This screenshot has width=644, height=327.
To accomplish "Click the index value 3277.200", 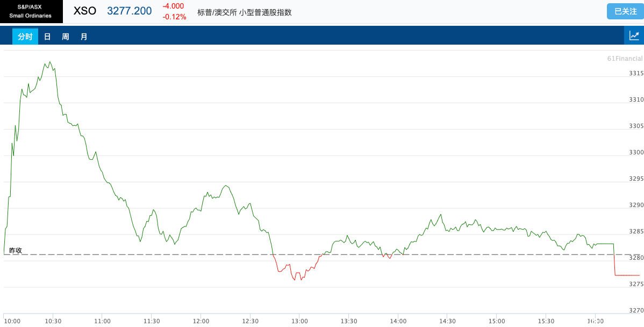I will click(130, 11).
